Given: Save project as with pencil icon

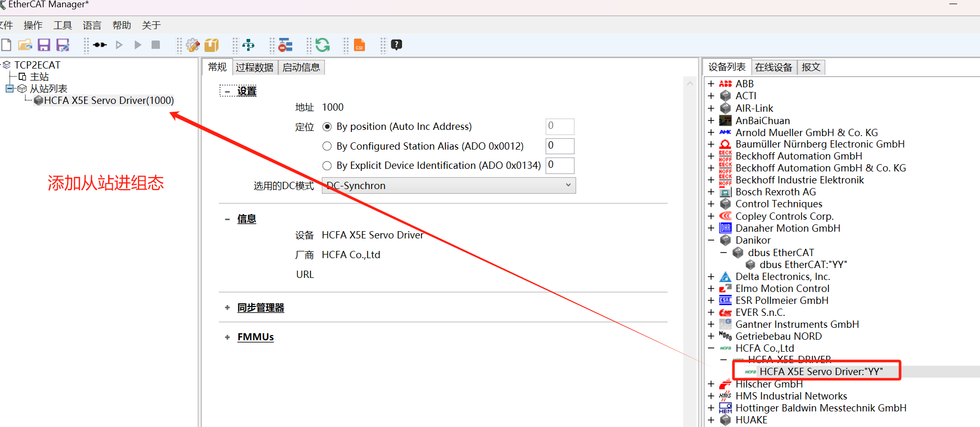Looking at the screenshot, I should 63,45.
